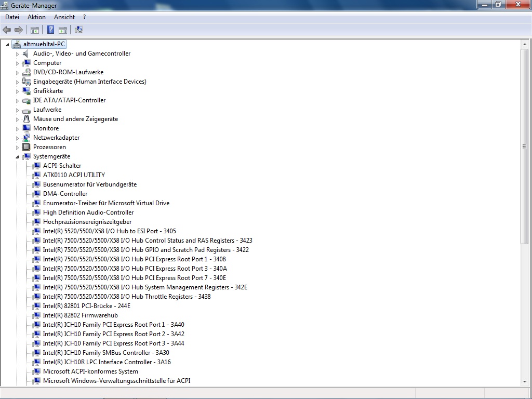This screenshot has width=532, height=399.
Task: Expand the Monitore category
Action: (x=17, y=129)
